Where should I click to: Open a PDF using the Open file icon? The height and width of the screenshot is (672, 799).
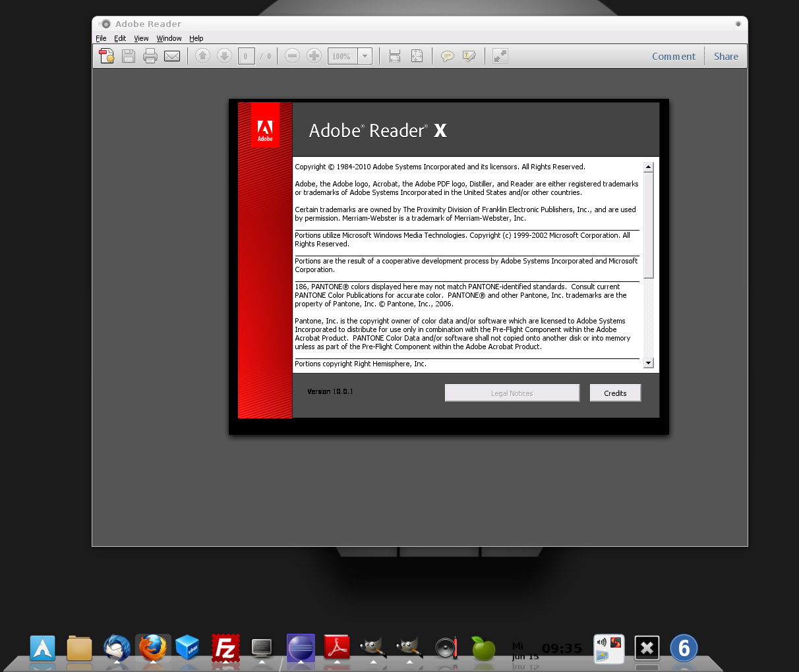tap(107, 56)
